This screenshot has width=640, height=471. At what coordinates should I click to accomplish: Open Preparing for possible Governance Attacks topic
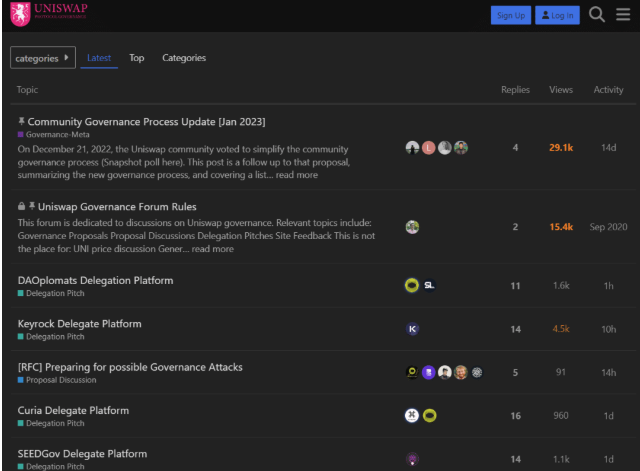tap(130, 367)
